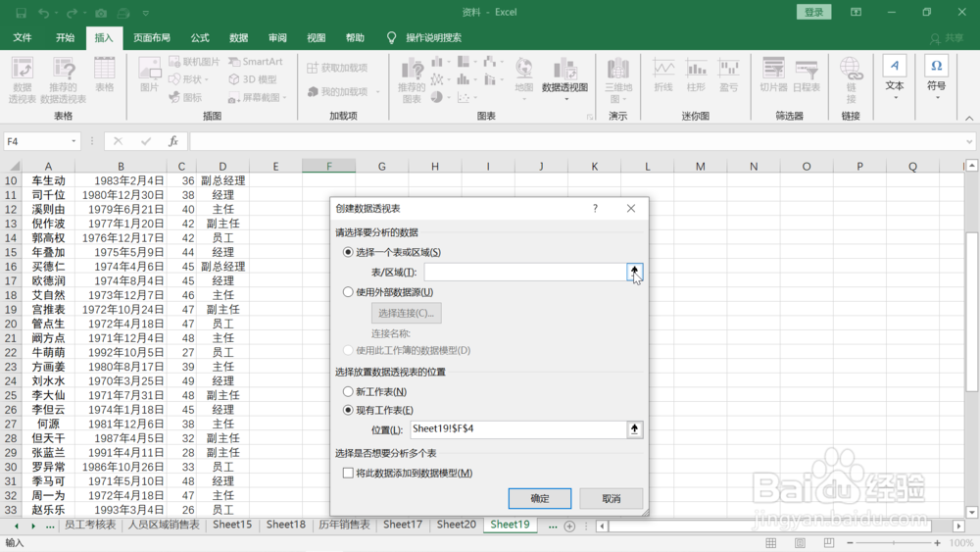Click the Insert Function fx icon
Viewport: 980px width, 552px height.
point(173,141)
